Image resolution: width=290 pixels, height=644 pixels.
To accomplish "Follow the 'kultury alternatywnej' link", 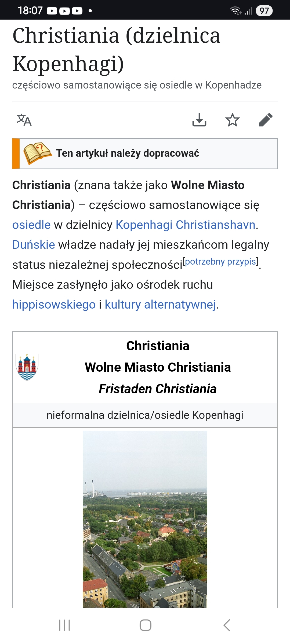I will (160, 305).
